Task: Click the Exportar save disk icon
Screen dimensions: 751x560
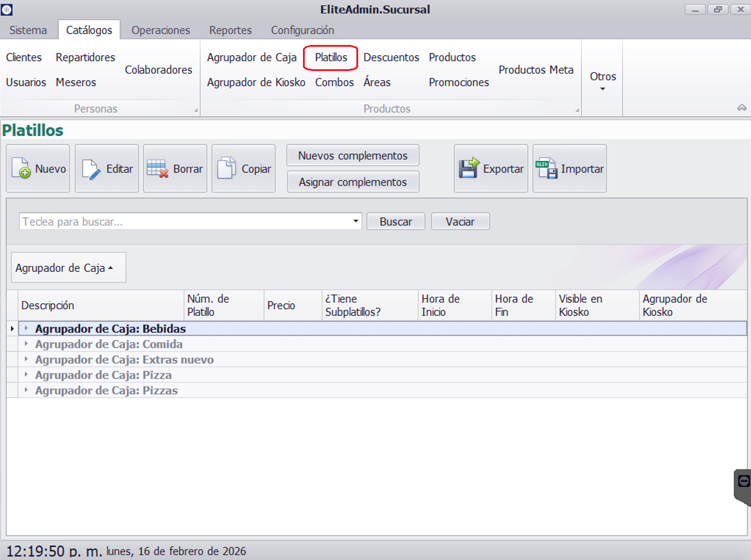Action: coord(491,169)
